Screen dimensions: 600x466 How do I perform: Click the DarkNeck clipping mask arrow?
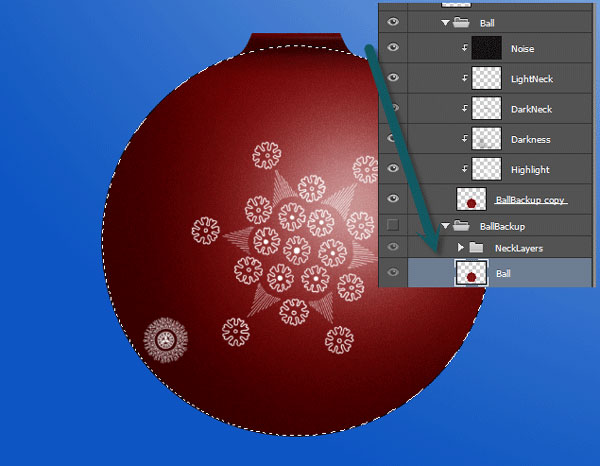(x=464, y=108)
